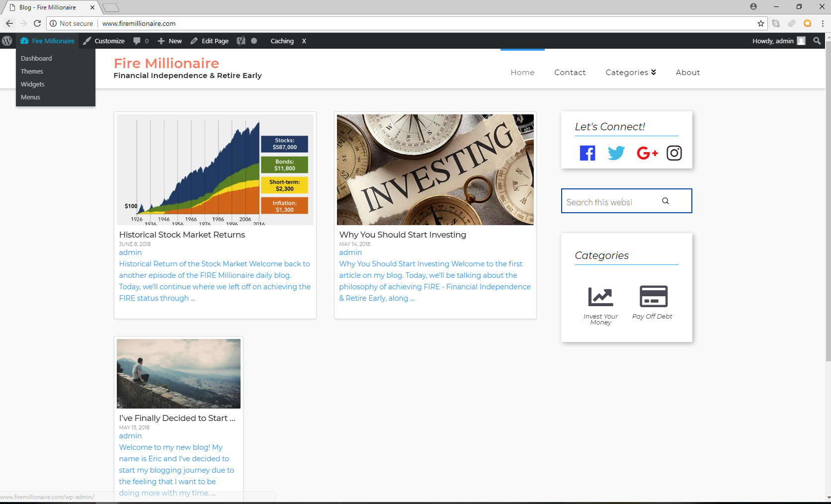This screenshot has height=504, width=831.
Task: Select the Pay Off Debt card icon
Action: click(653, 297)
